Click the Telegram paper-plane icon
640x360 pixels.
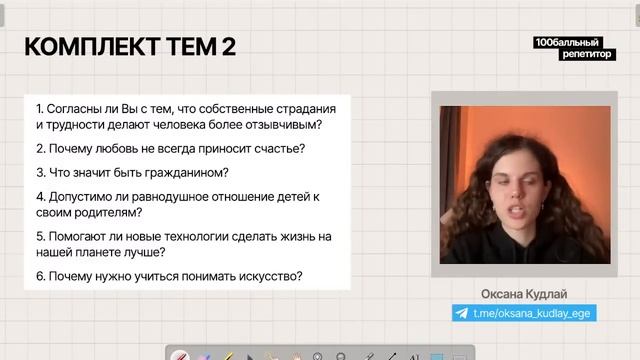[462, 313]
